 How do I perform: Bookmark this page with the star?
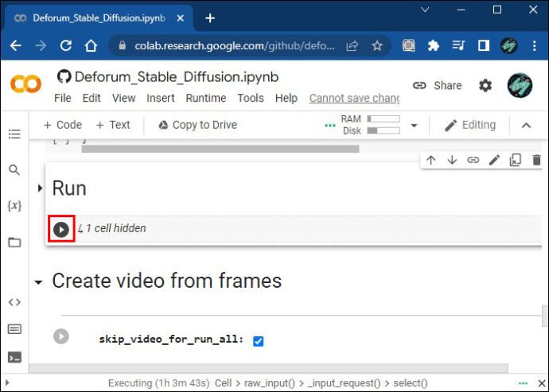pos(377,45)
